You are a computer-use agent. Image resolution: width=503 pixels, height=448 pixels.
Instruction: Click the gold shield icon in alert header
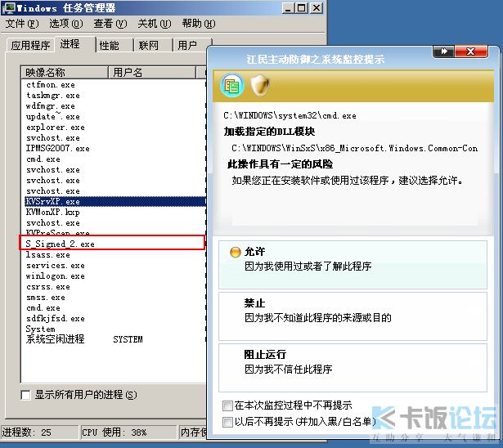(x=260, y=86)
